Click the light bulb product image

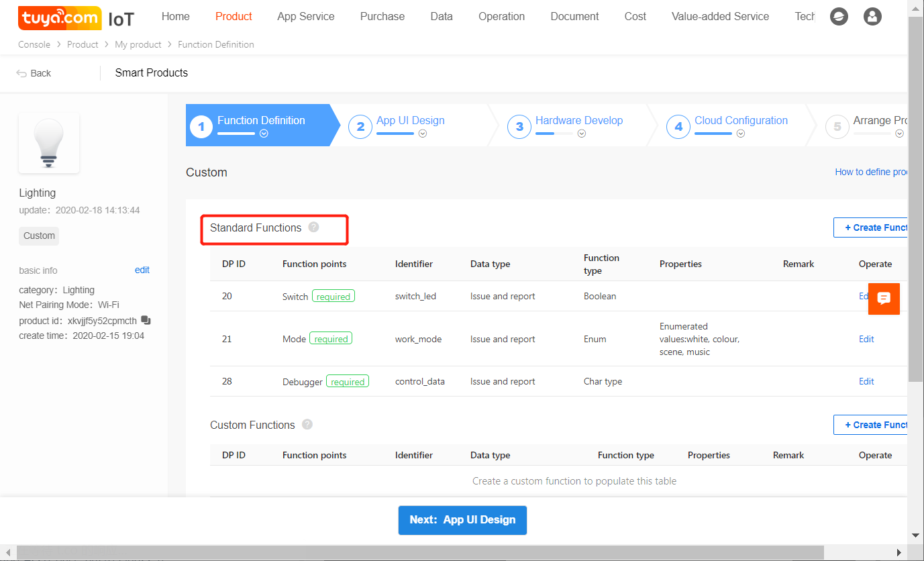[x=49, y=143]
